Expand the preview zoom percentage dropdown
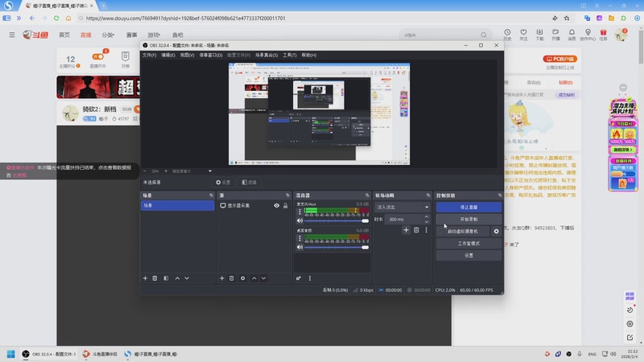The width and height of the screenshot is (644, 362). [x=210, y=171]
